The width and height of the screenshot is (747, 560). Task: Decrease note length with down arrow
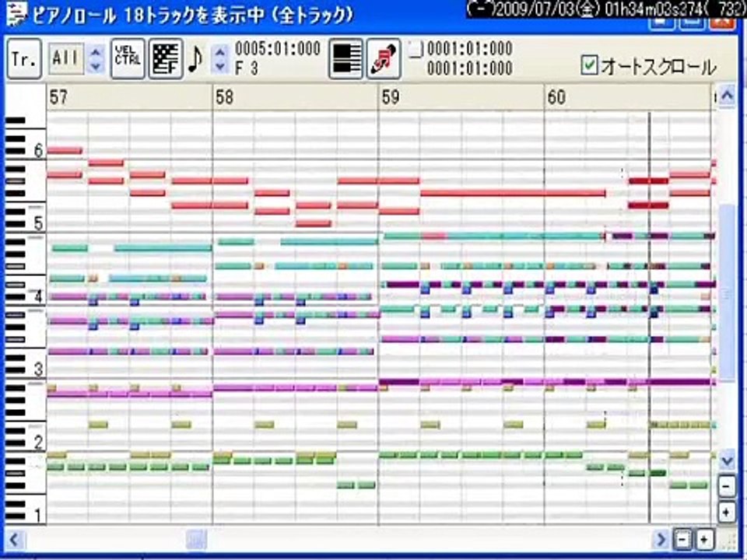click(219, 67)
